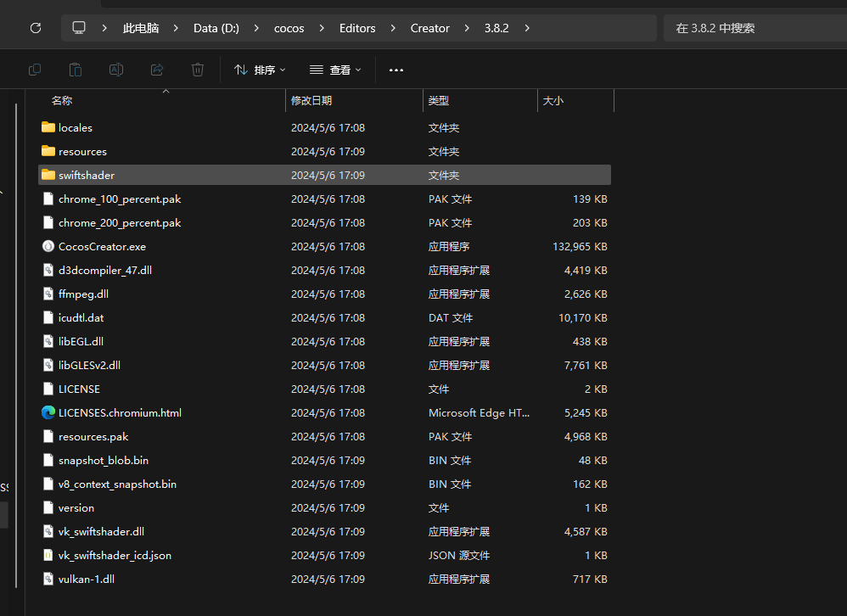Image resolution: width=847 pixels, height=616 pixels.
Task: Click the 在 3.8.2 中搜索 search box
Action: click(x=755, y=28)
